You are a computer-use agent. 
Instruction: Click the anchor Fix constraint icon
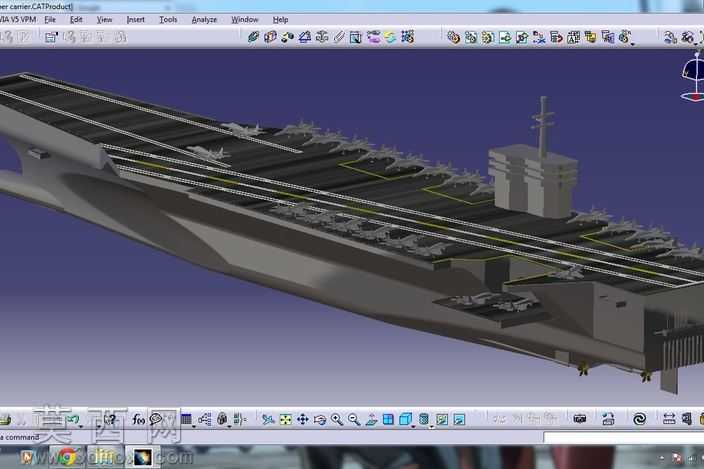[x=322, y=37]
